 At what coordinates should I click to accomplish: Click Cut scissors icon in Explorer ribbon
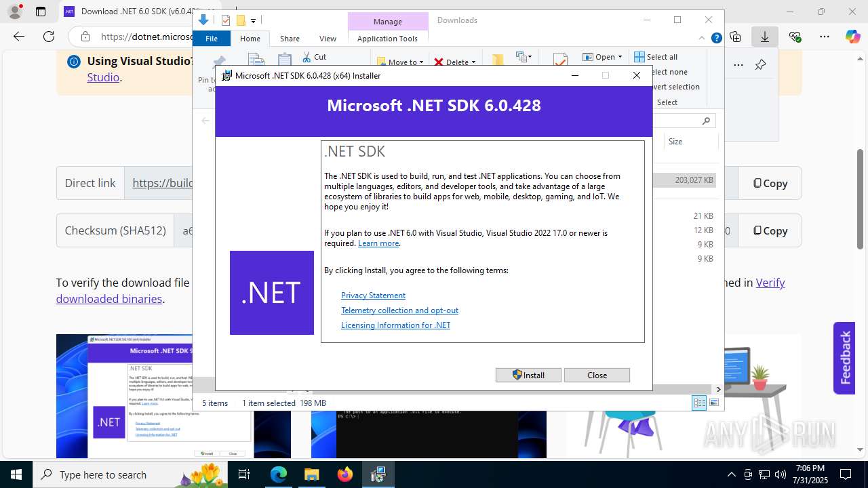(x=307, y=57)
